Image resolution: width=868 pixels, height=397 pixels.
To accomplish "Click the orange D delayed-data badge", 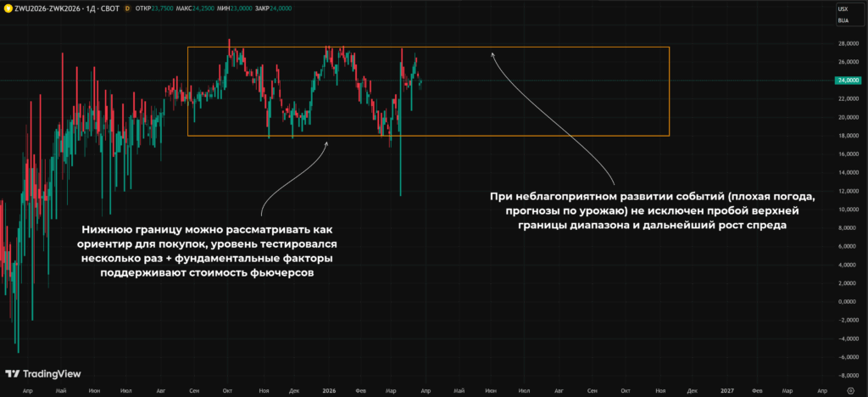I will pyautogui.click(x=128, y=8).
